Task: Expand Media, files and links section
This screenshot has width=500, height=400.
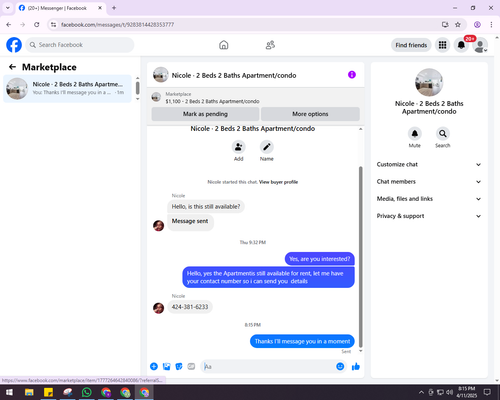Action: click(429, 199)
